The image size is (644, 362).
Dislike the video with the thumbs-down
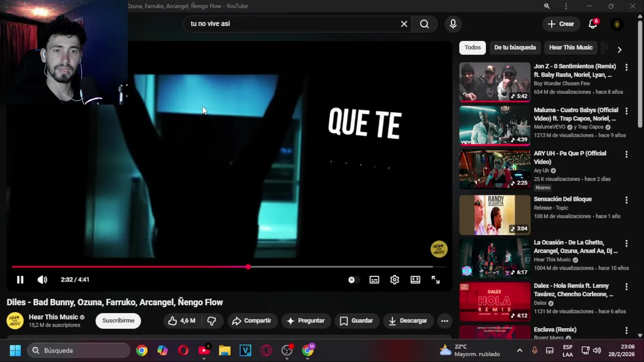point(212,320)
